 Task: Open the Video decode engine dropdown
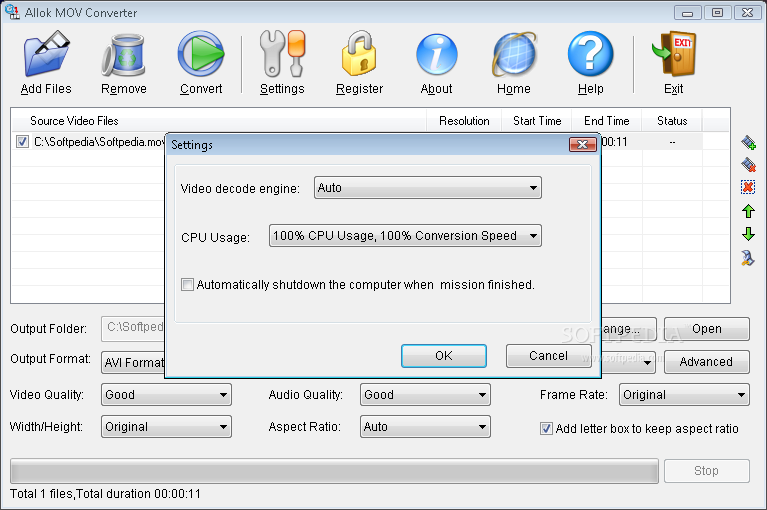point(428,188)
